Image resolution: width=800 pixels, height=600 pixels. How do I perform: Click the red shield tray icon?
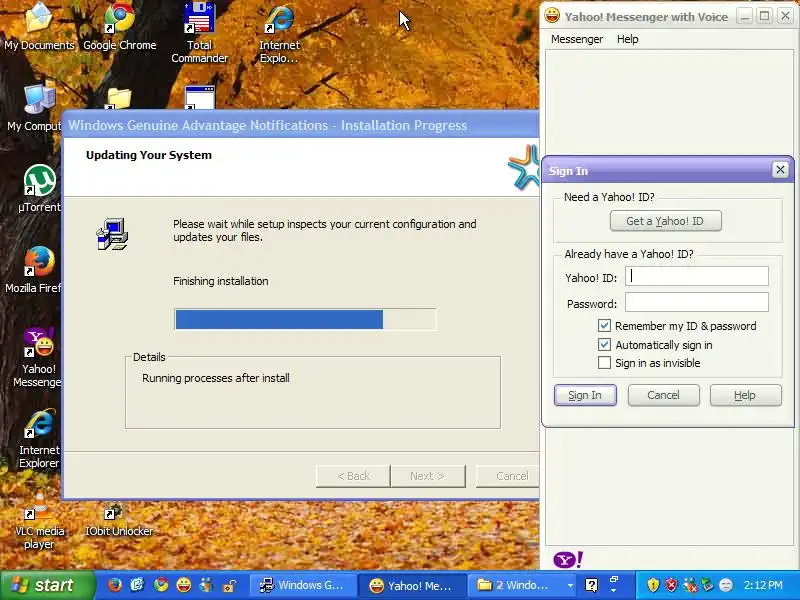(671, 585)
